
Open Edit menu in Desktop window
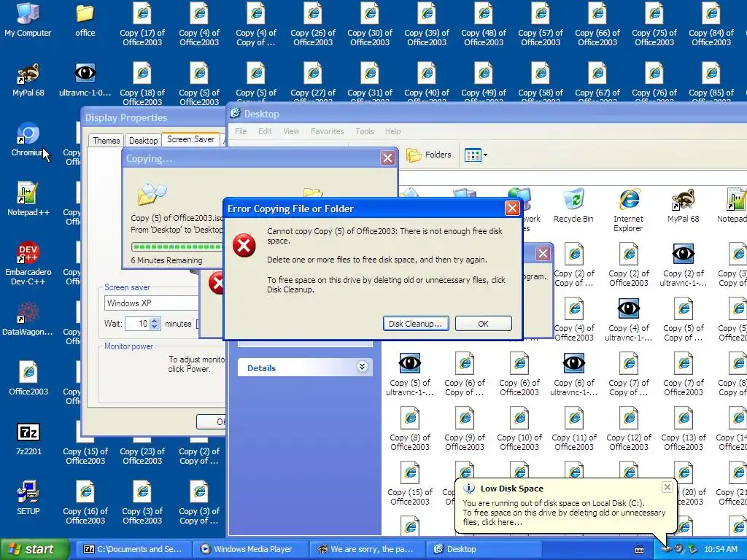coord(265,131)
